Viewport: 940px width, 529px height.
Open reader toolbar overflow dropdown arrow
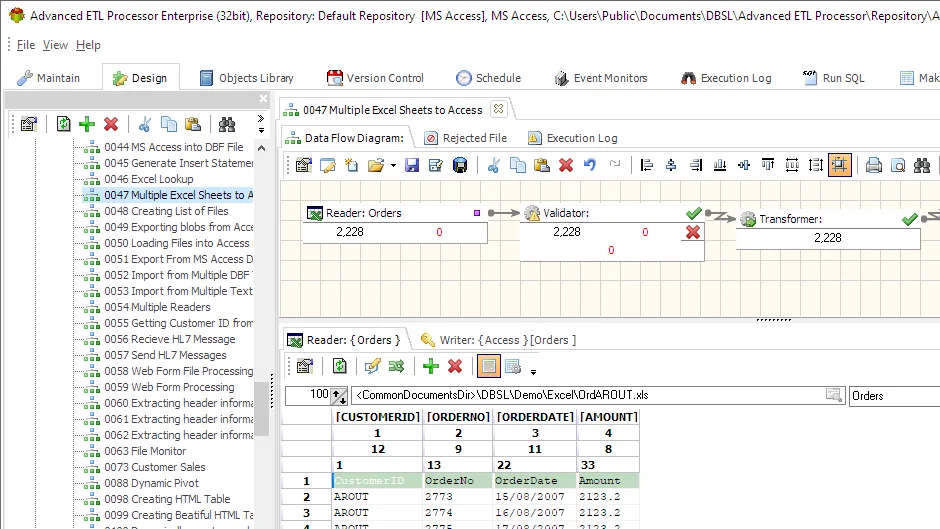point(533,372)
